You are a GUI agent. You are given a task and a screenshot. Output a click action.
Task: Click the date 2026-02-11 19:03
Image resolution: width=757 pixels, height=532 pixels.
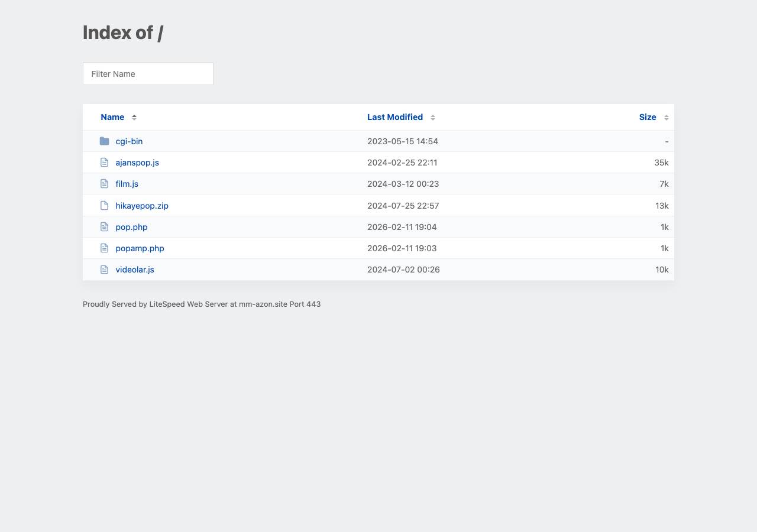click(402, 248)
